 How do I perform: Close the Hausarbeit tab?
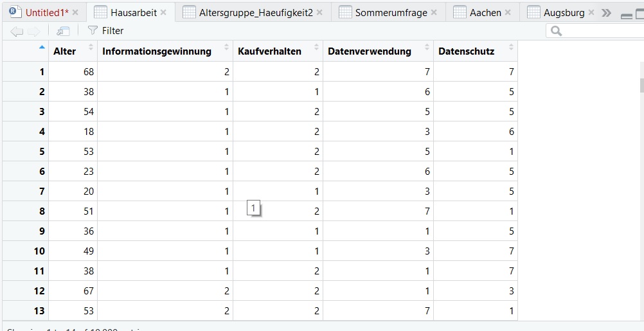pyautogui.click(x=163, y=13)
